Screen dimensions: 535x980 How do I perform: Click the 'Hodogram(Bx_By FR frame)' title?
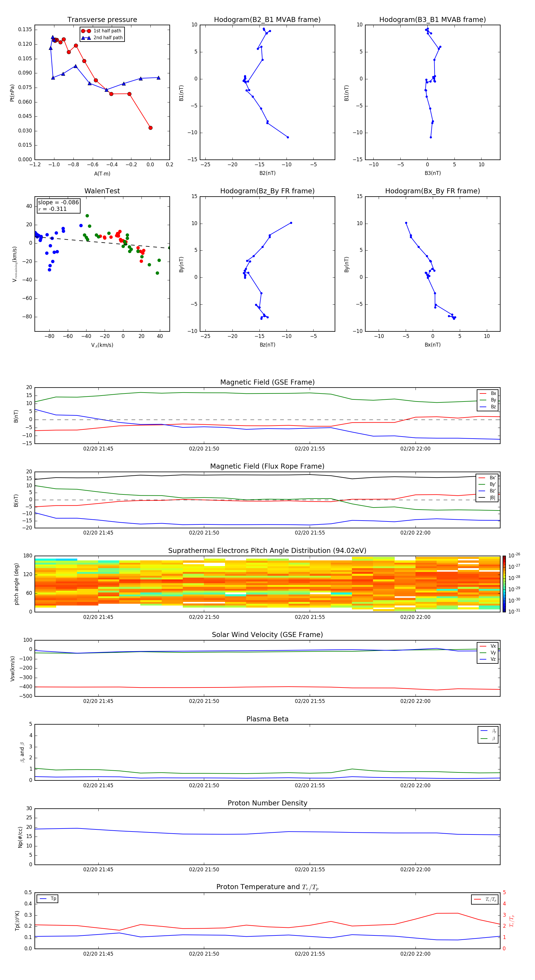(x=432, y=191)
